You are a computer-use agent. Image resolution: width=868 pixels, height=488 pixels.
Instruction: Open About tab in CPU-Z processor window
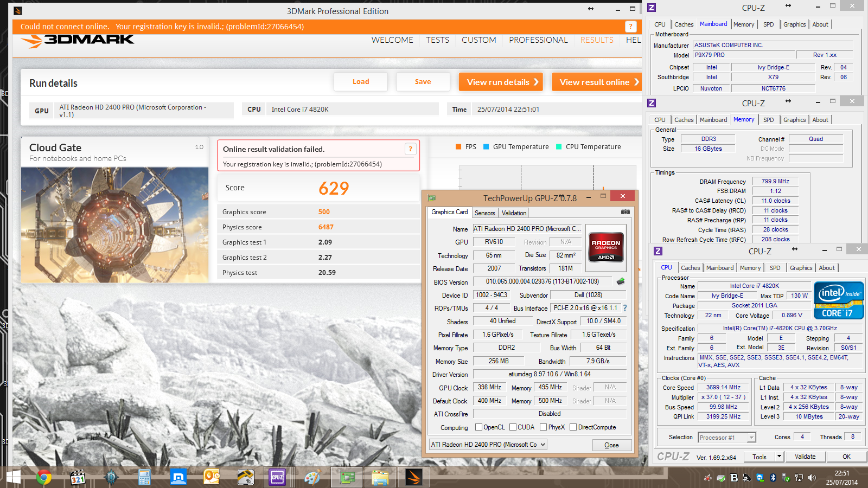pos(827,268)
